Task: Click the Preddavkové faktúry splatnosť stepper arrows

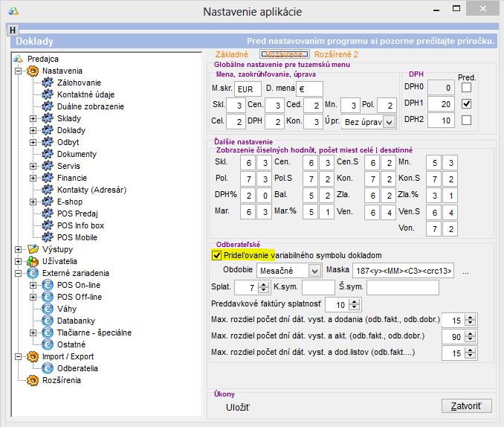Action: pos(359,305)
